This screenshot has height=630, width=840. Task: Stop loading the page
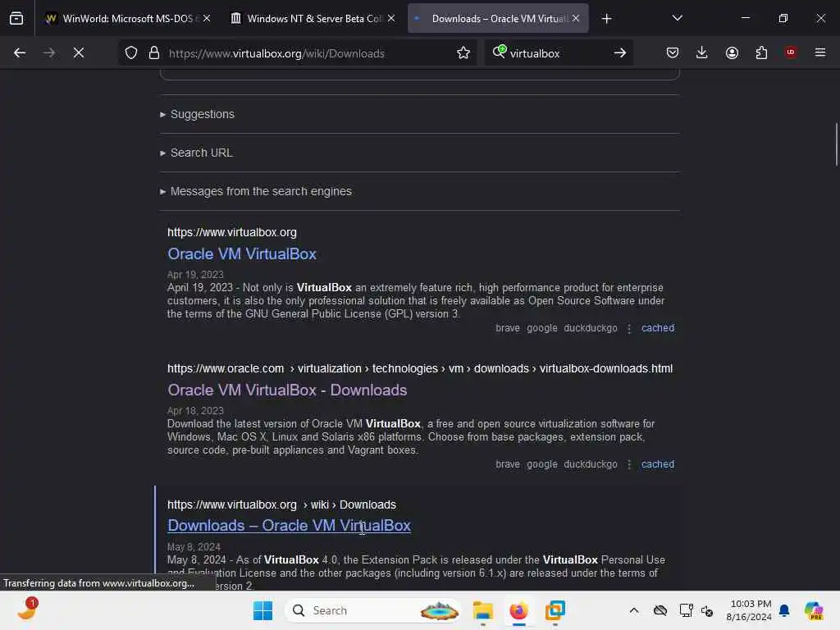(79, 53)
